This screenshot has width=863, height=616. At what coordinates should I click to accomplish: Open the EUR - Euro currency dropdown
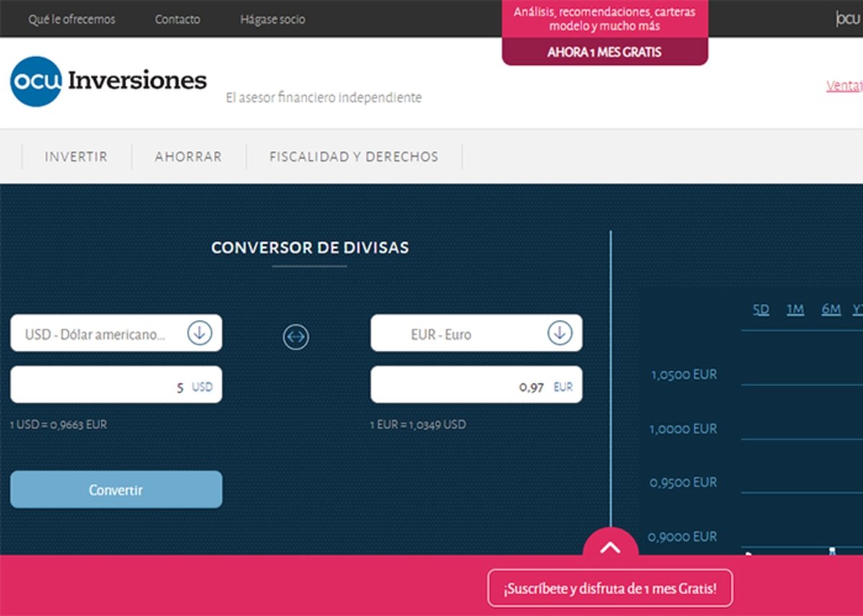[x=476, y=333]
